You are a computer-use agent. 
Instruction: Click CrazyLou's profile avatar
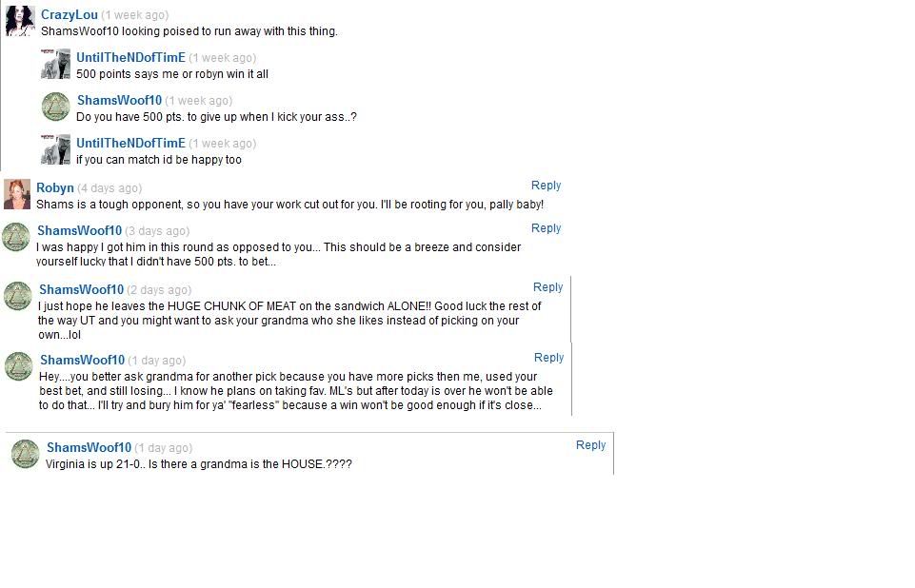click(20, 21)
